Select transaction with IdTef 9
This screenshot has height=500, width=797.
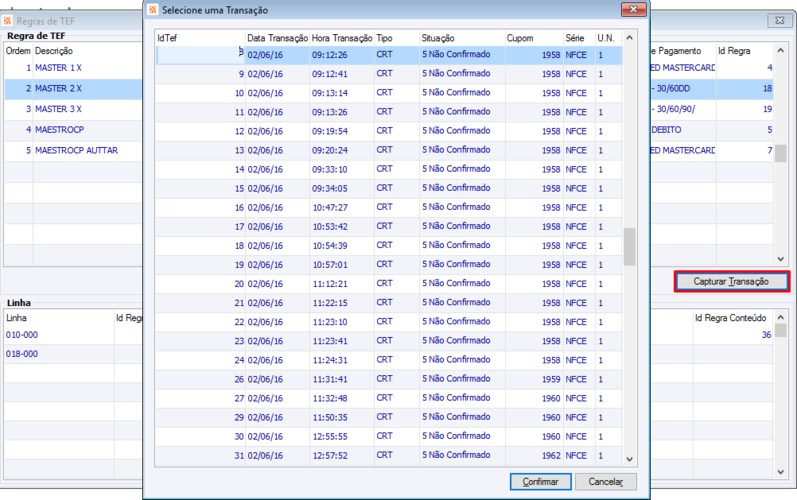[389, 74]
